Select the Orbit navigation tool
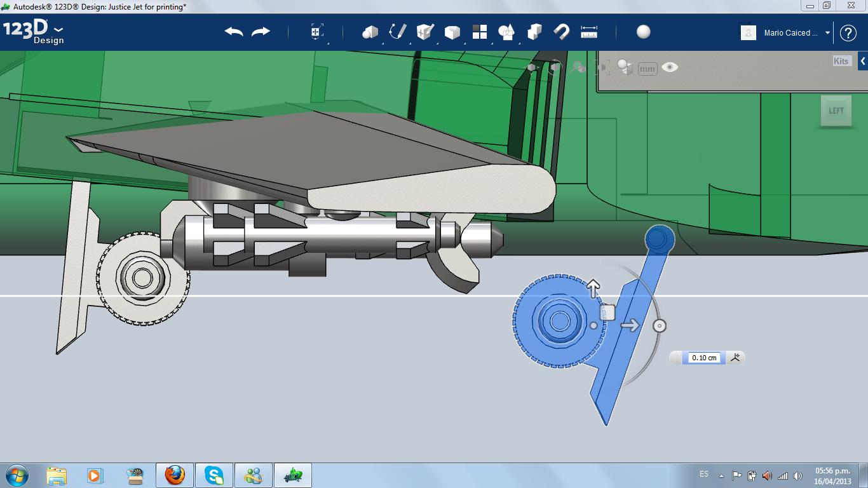The width and height of the screenshot is (868, 488). (x=555, y=67)
